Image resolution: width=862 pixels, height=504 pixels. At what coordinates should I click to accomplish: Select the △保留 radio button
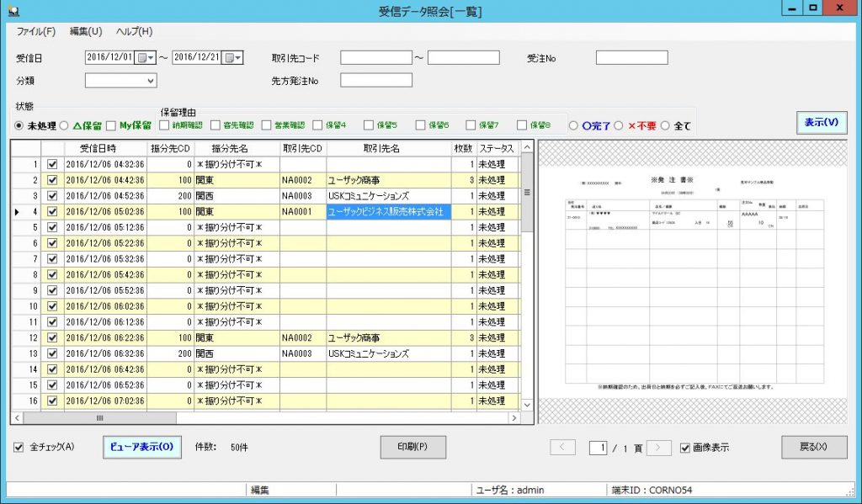pyautogui.click(x=64, y=126)
